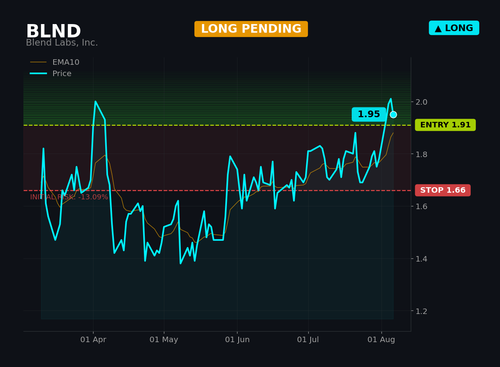Click the EMA10 legend entry
This screenshot has width=500, height=367.
[x=55, y=62]
